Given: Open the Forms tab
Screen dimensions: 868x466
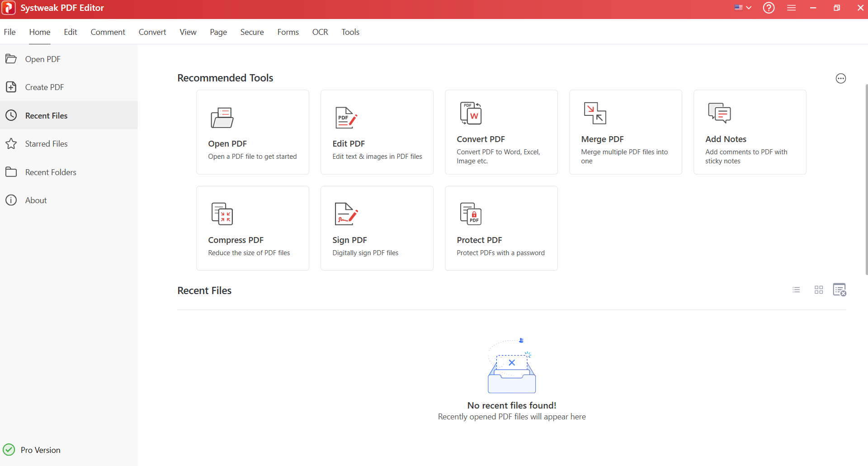Looking at the screenshot, I should click(x=288, y=32).
